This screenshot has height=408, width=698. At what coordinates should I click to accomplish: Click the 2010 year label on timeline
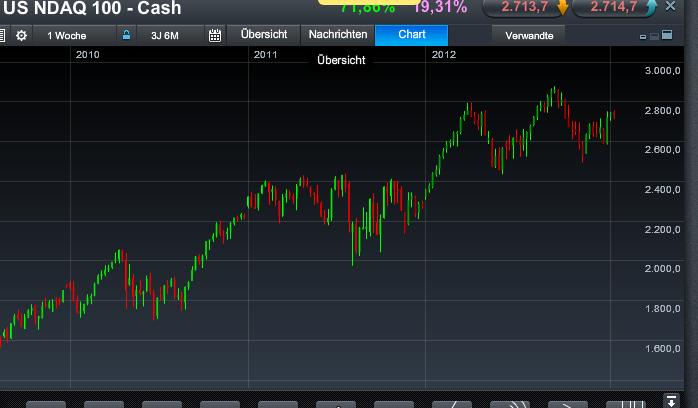[87, 55]
